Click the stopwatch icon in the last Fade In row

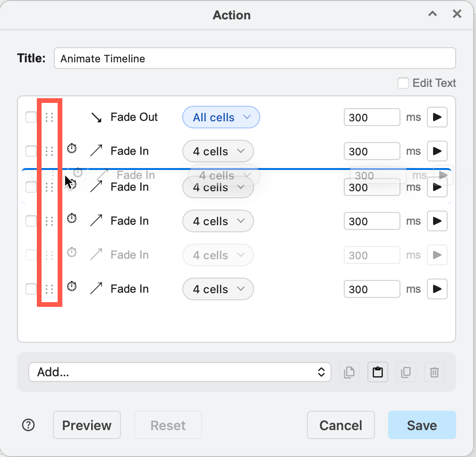coord(72,286)
